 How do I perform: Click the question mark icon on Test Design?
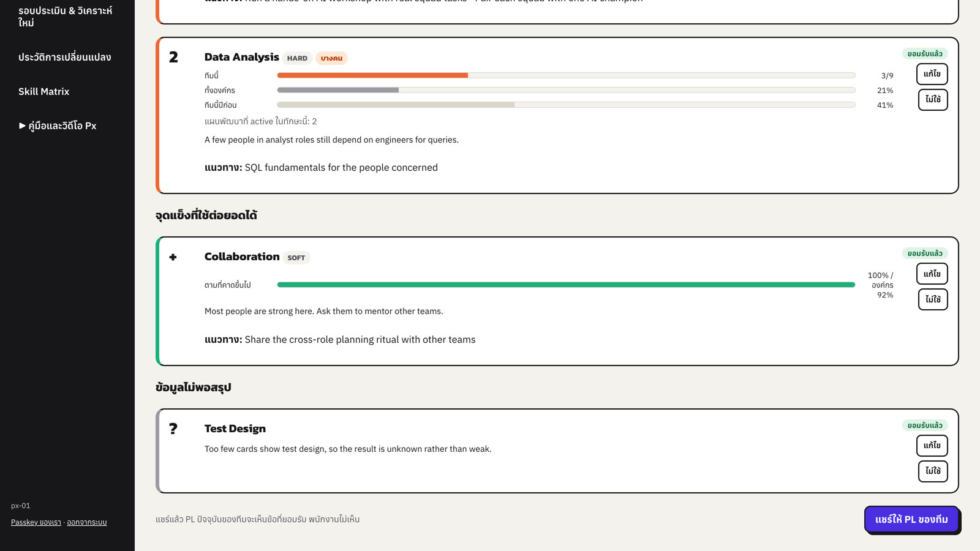(173, 429)
